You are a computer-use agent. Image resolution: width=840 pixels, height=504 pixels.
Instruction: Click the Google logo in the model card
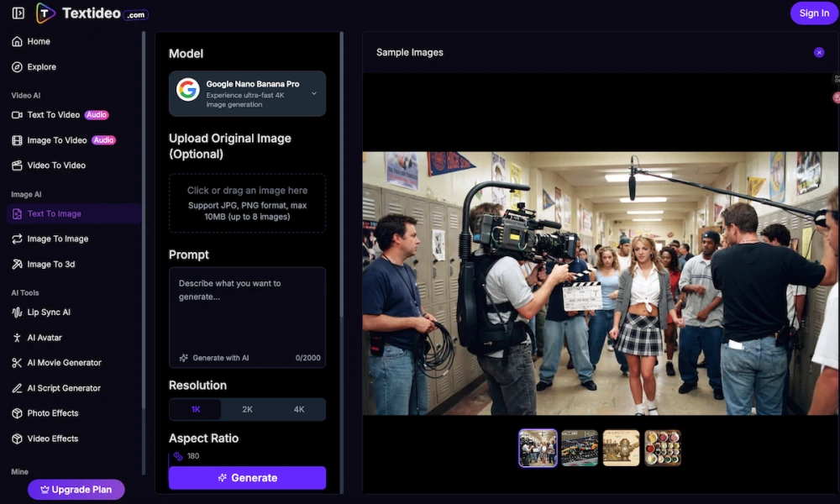pyautogui.click(x=188, y=90)
